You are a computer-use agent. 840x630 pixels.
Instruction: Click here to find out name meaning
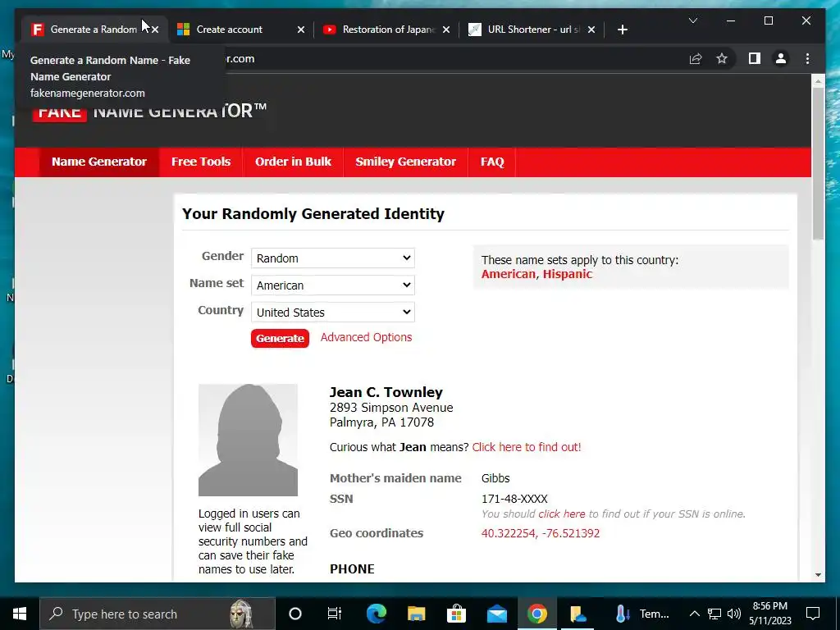(527, 447)
